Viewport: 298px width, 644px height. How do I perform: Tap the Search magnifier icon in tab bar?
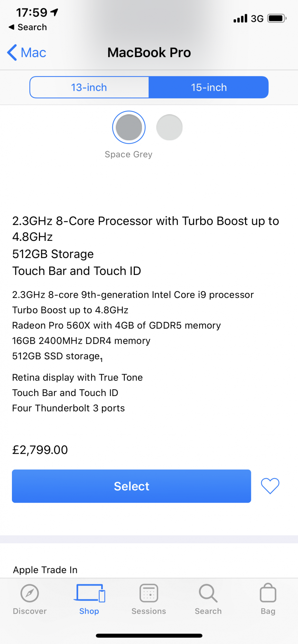click(208, 593)
